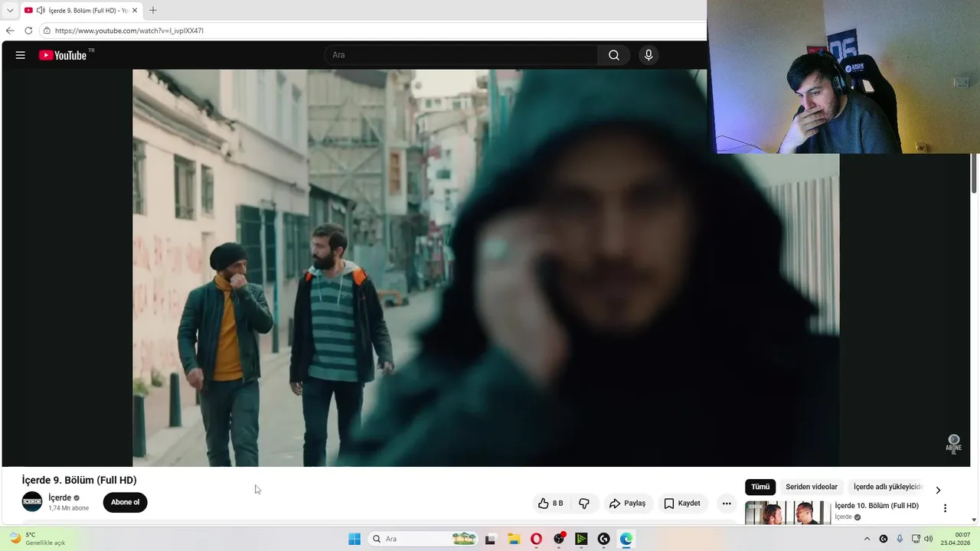Reload the YouTube page
The height and width of the screenshot is (551, 980).
(28, 31)
